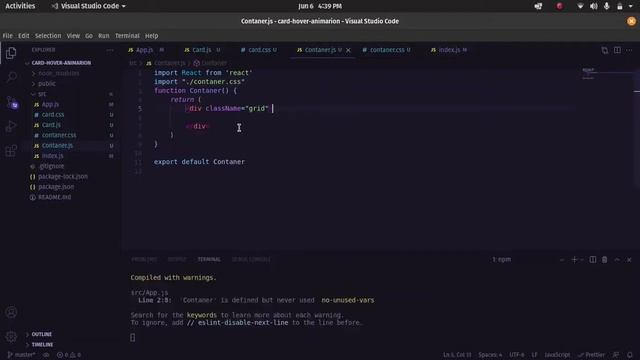The width and height of the screenshot is (640, 360).
Task: Click the Spaces: 4 indentation indicator
Action: (490, 355)
